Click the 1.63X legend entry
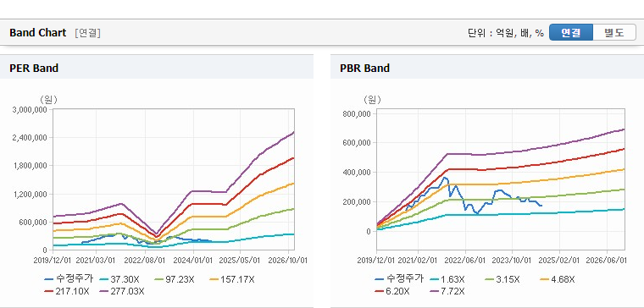Image resolution: width=644 pixels, height=308 pixels. click(447, 280)
